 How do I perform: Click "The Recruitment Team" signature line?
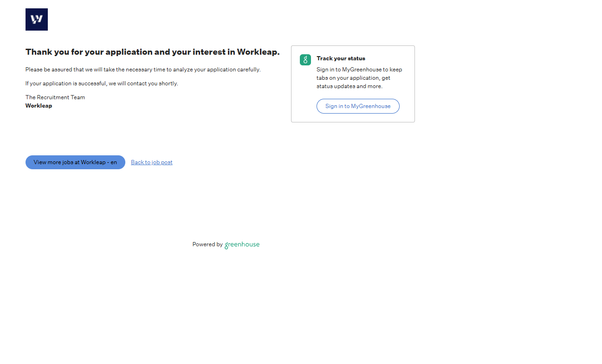coord(55,97)
